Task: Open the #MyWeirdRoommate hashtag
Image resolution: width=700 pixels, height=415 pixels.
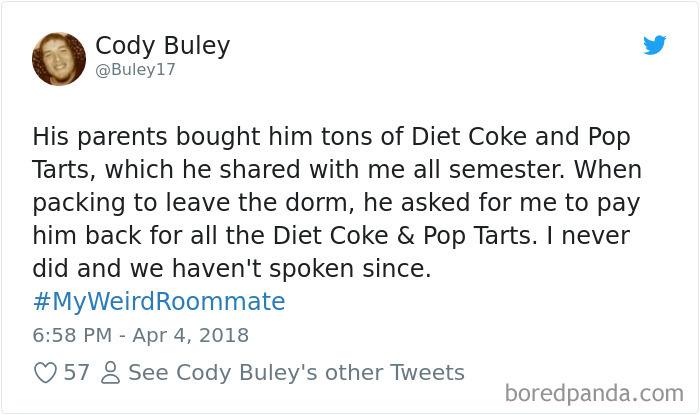Action: click(x=159, y=302)
